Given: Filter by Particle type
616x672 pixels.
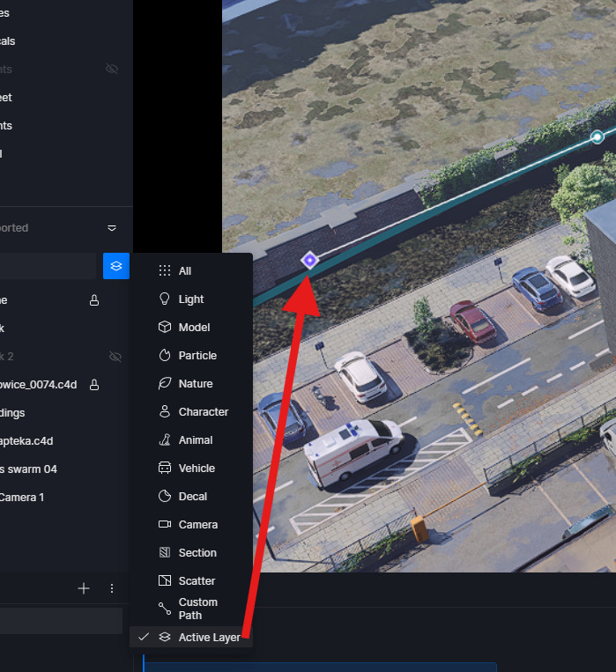Looking at the screenshot, I should (197, 356).
